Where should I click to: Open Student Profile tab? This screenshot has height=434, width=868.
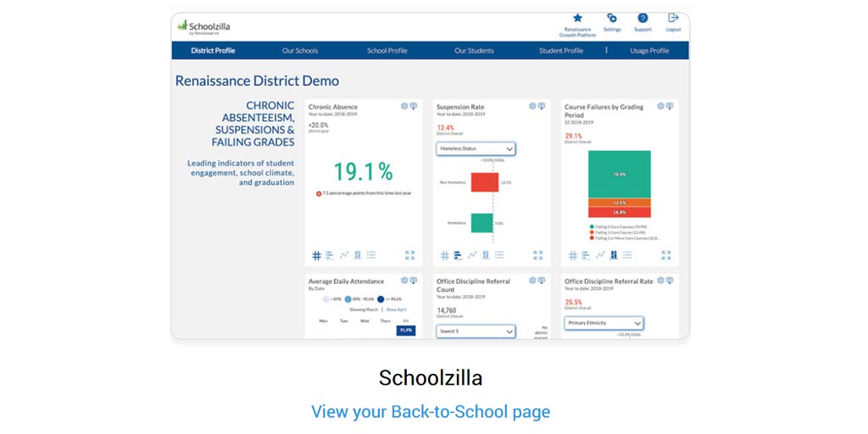point(561,50)
